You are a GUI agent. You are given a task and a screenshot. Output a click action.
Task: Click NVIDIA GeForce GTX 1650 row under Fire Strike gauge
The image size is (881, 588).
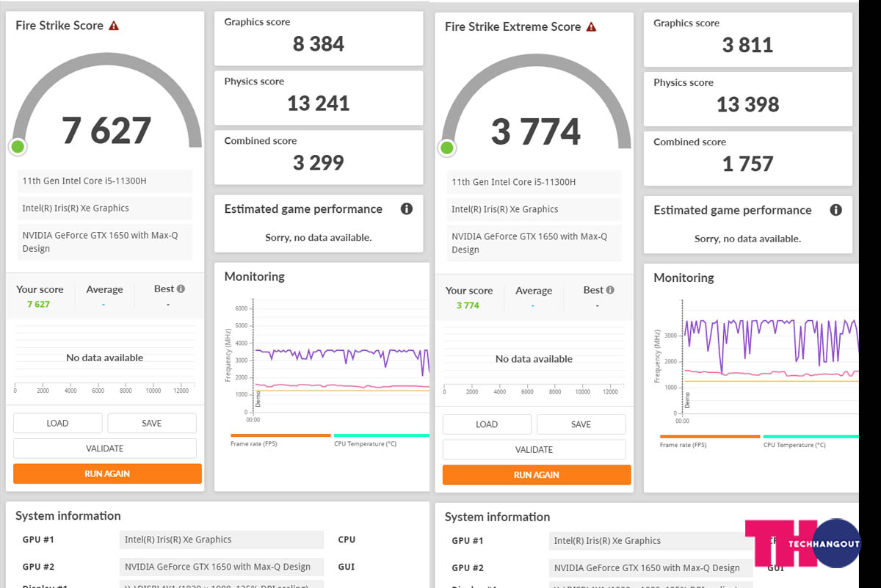[104, 242]
